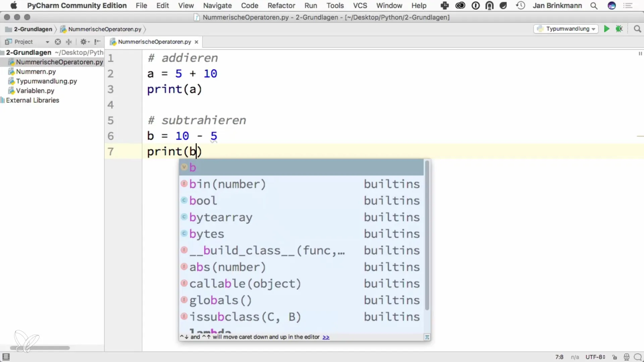The width and height of the screenshot is (644, 362).
Task: Click the Project panel horizontal scrollbar
Action: click(40, 348)
